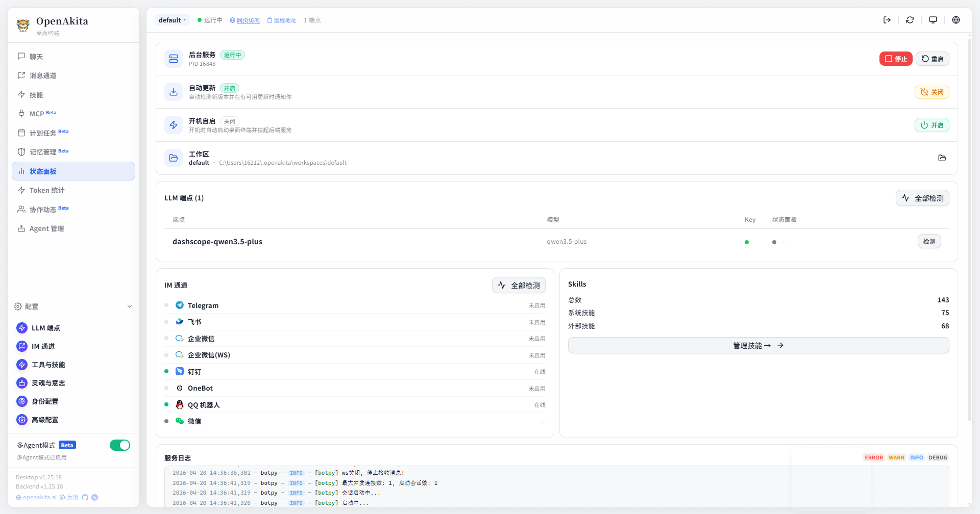980x514 pixels.
Task: Open Agent 管理 via its robot icon
Action: point(21,228)
